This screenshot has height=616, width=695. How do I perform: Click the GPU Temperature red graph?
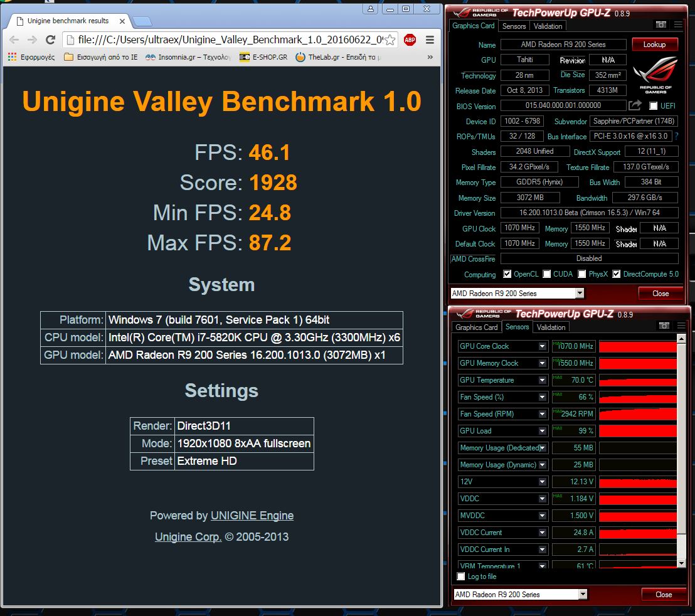point(637,380)
